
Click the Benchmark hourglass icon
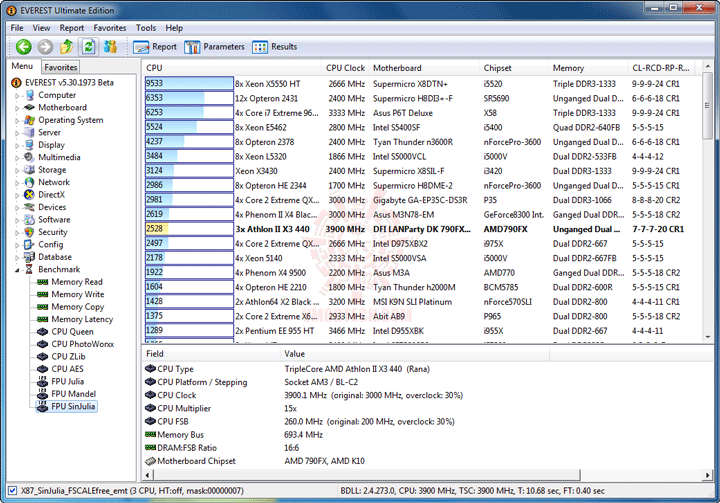coord(29,269)
